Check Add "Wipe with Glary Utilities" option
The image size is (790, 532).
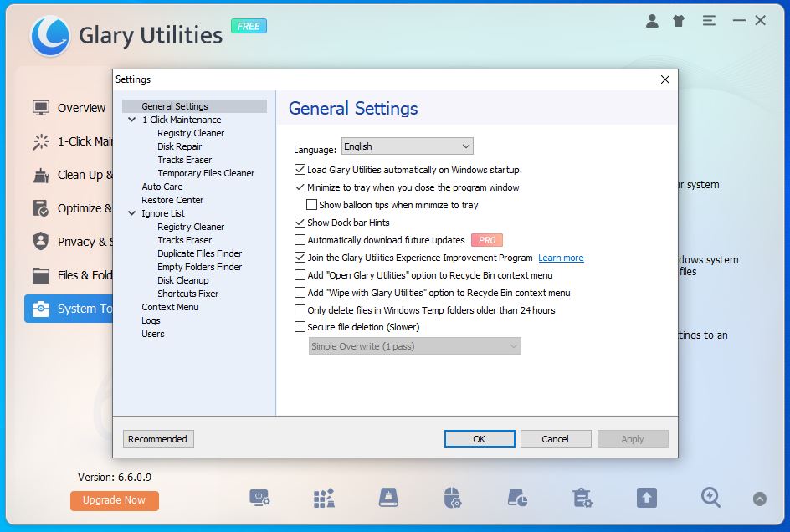pos(300,293)
